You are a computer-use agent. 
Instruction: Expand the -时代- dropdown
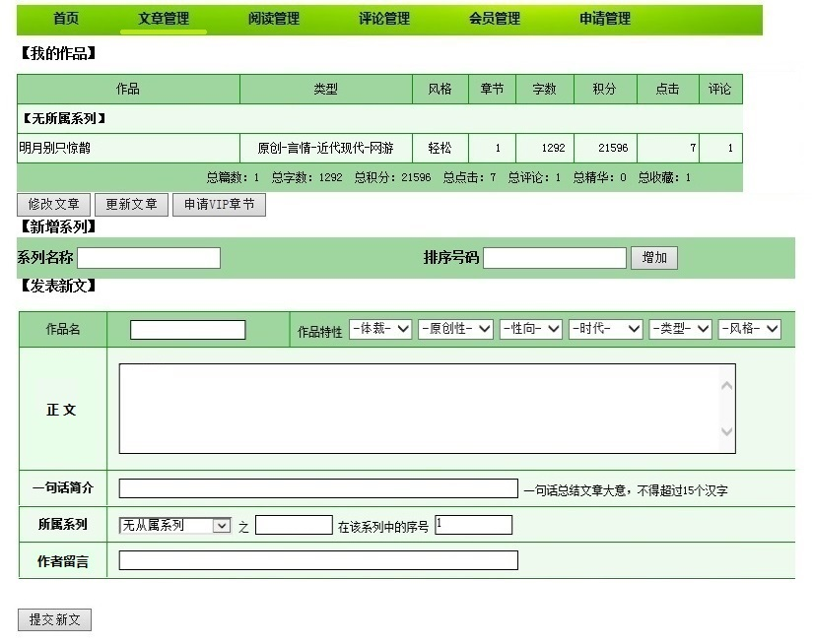tap(606, 329)
